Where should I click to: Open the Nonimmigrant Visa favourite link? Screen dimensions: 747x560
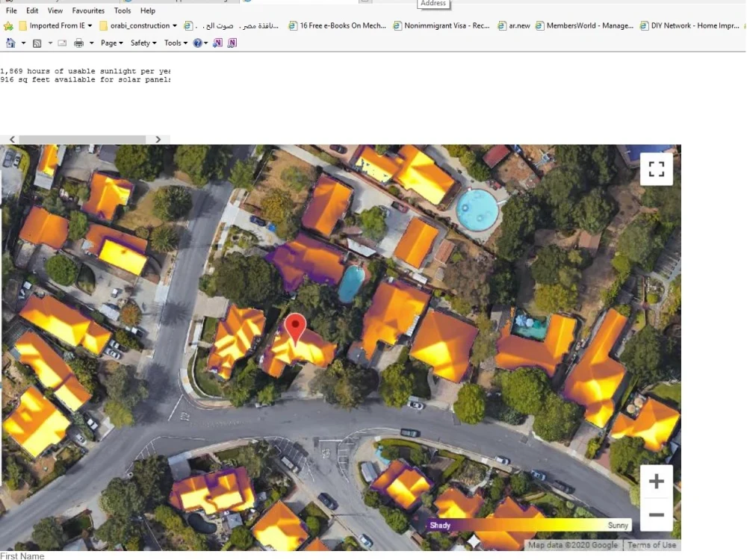click(441, 25)
